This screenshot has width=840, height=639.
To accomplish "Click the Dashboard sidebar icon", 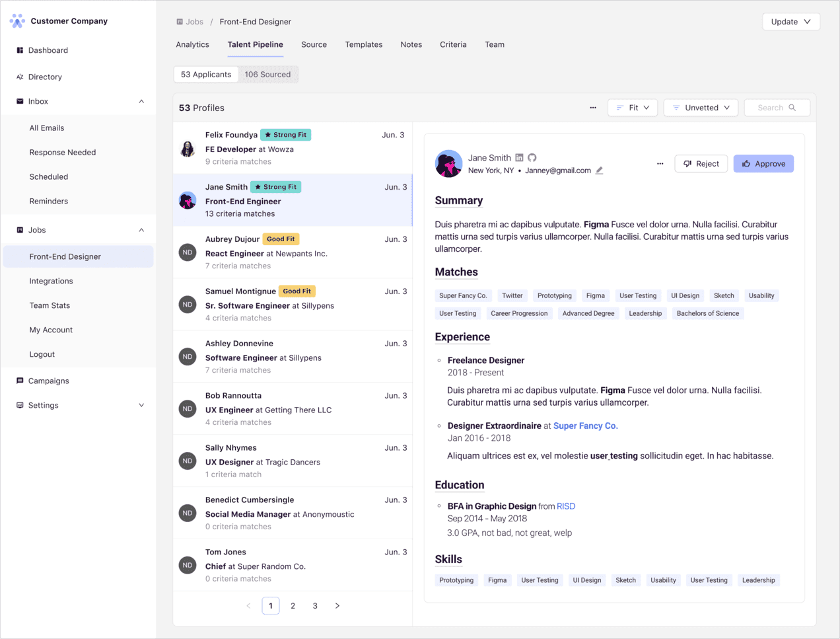I will tap(18, 50).
